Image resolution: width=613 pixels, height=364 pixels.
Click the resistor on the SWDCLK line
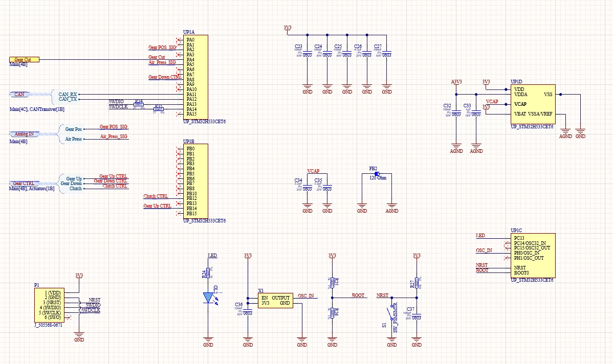(158, 109)
